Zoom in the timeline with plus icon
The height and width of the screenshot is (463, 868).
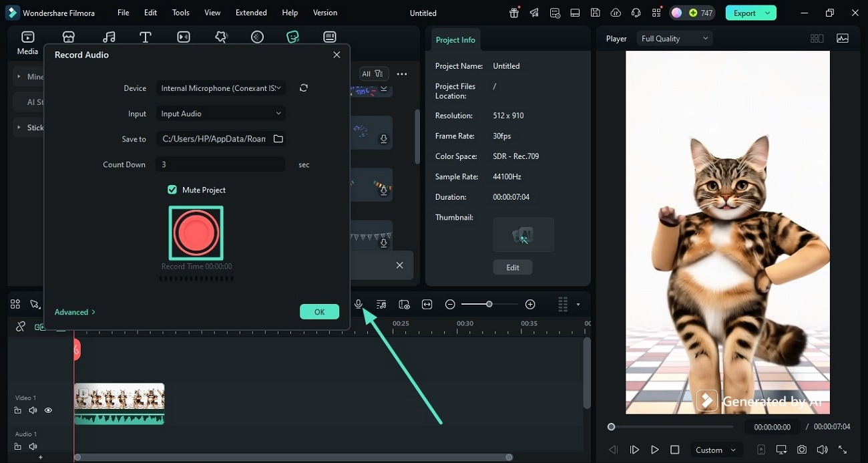click(530, 304)
